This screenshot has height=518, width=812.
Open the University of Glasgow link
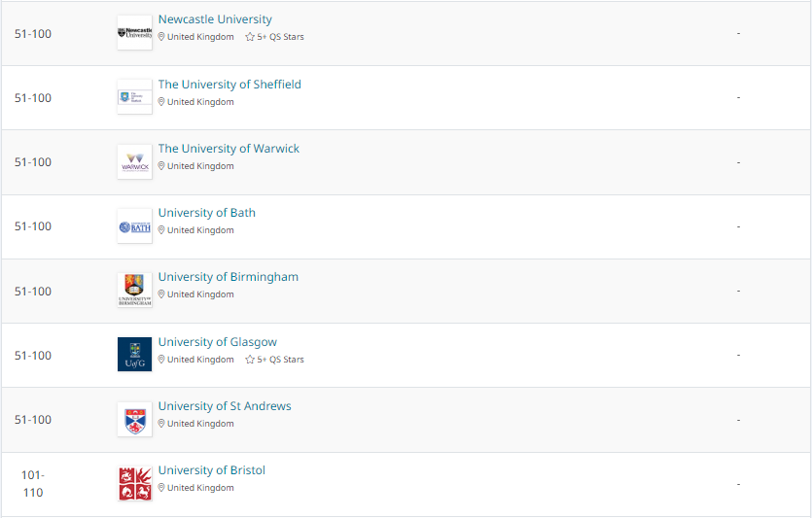tap(218, 342)
